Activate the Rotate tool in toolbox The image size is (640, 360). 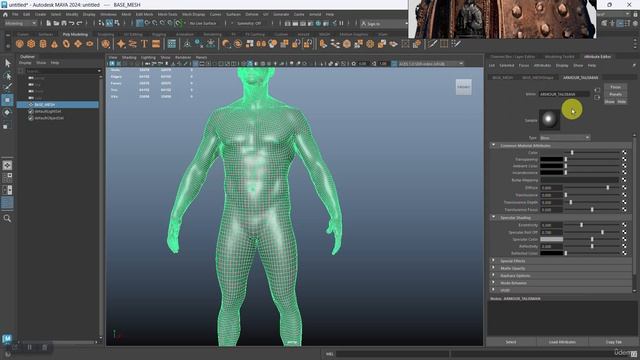[7, 113]
